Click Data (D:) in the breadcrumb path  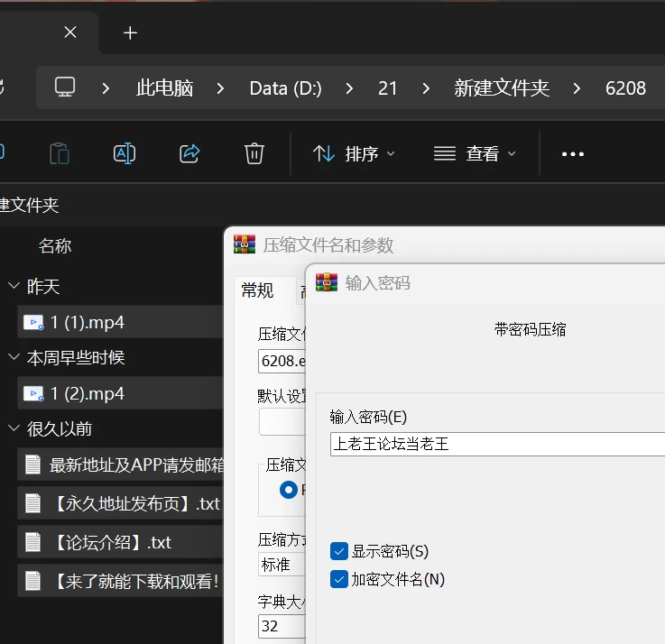click(285, 88)
